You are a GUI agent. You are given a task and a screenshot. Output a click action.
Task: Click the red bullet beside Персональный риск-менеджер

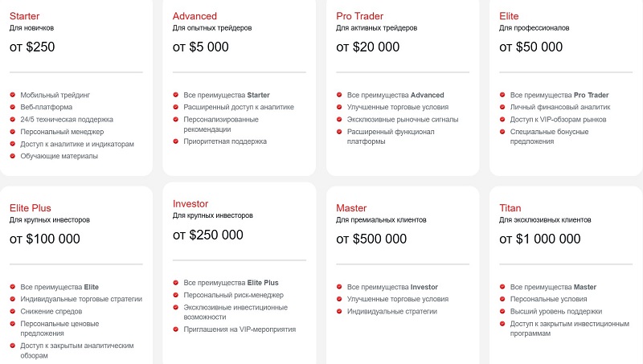coord(176,294)
